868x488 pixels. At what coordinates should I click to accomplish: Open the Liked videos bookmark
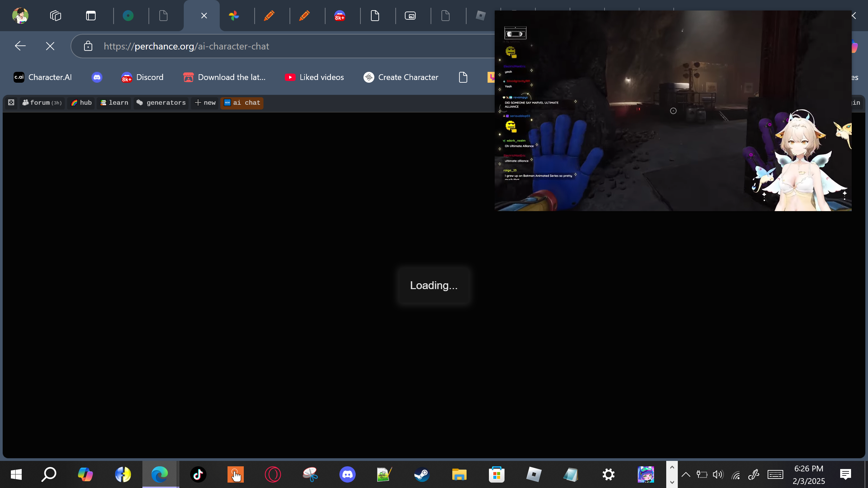(314, 77)
